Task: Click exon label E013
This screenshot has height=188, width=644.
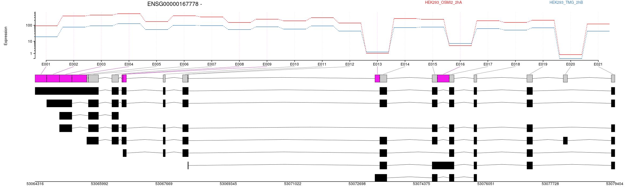Action: [377, 64]
